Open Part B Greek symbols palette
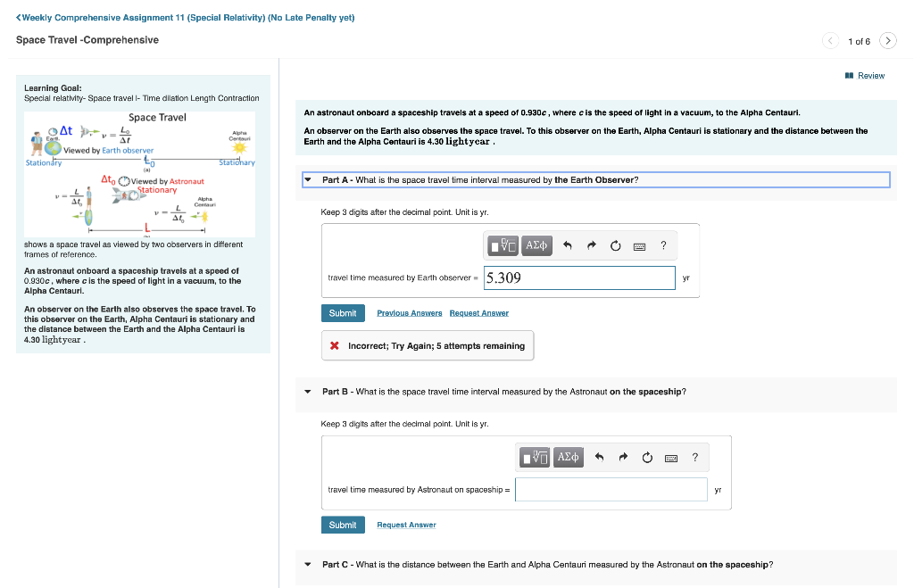The height and width of the screenshot is (588, 914). click(x=569, y=458)
